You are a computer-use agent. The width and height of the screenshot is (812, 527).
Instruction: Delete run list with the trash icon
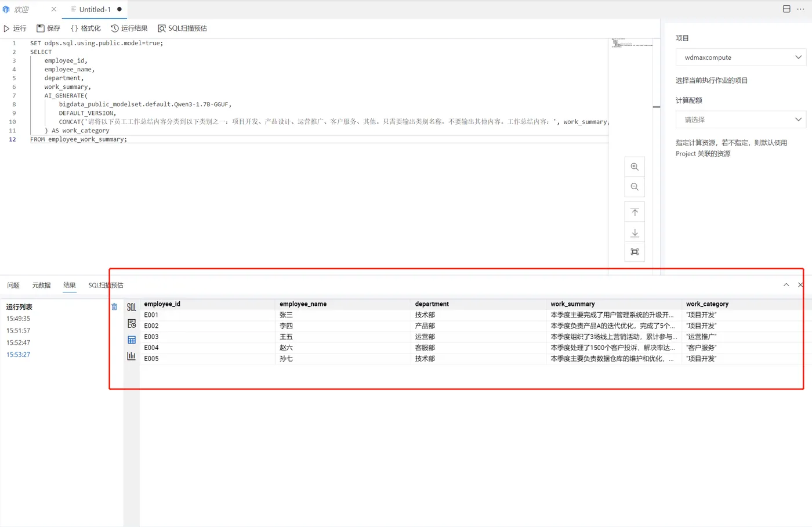(114, 306)
